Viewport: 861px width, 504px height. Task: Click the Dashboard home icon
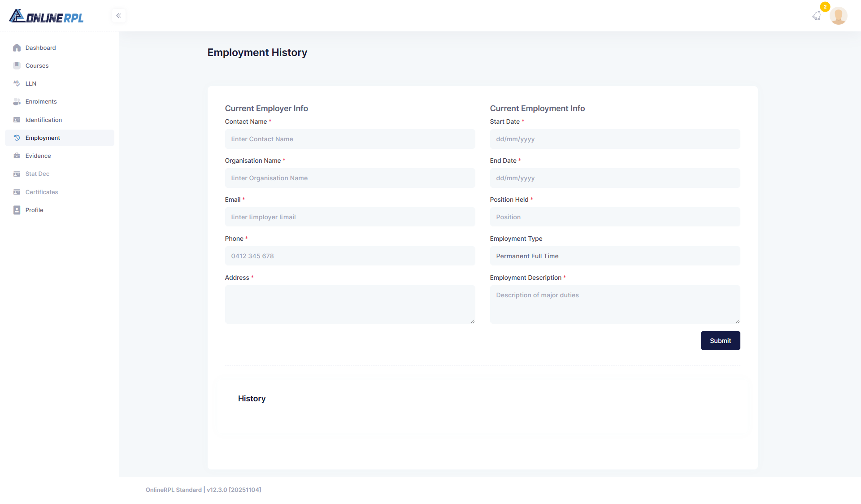pos(17,48)
